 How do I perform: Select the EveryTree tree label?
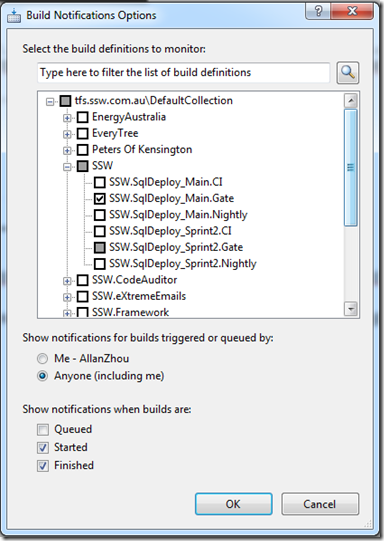pyautogui.click(x=115, y=133)
